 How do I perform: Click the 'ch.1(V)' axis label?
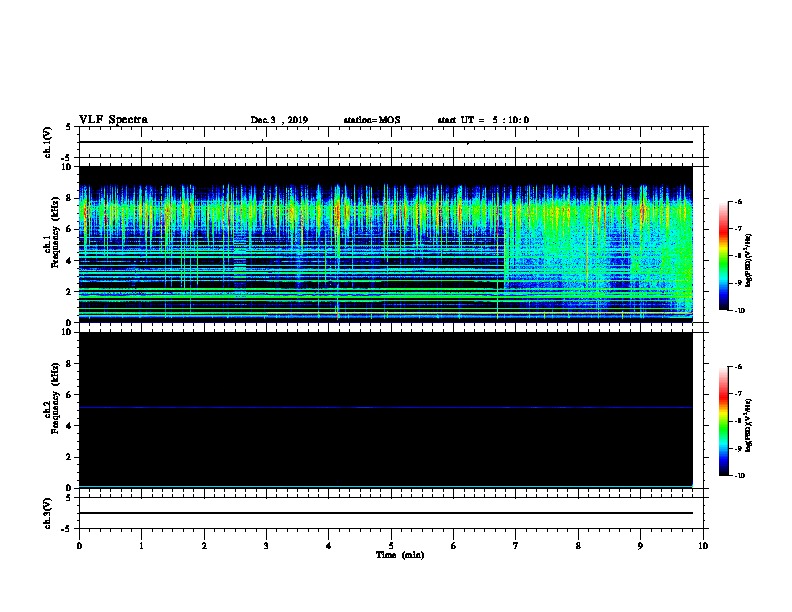[47, 142]
